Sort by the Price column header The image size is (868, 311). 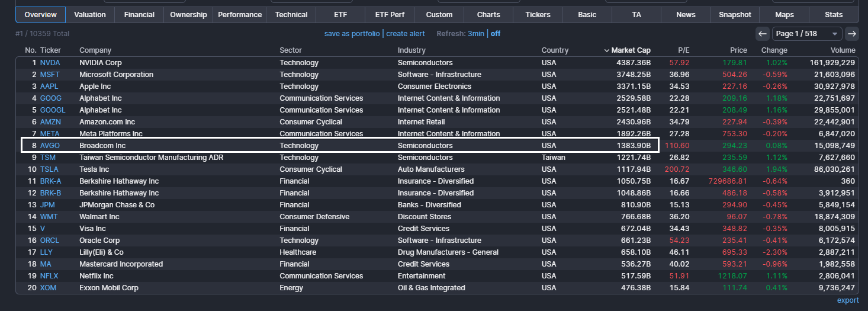738,50
